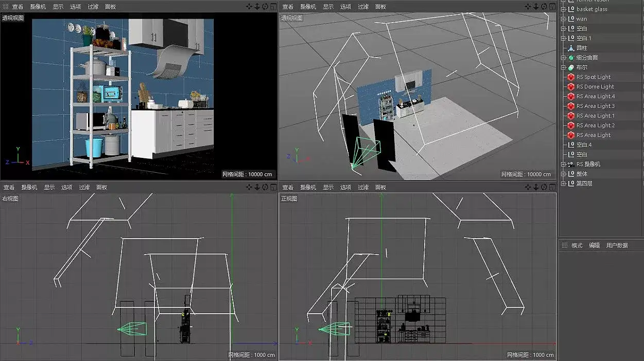The width and height of the screenshot is (644, 361).
Task: Open the 过滤 menu of the 正视图 viewport
Action: pos(363,187)
